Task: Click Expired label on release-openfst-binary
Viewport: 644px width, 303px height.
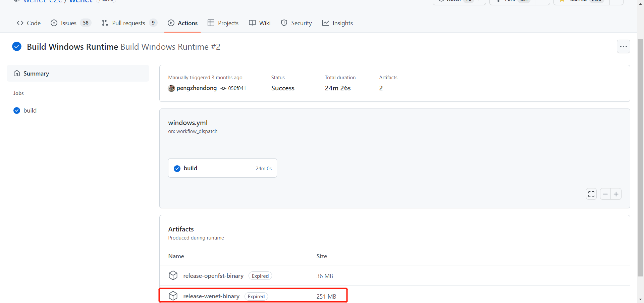Action: 260,276
